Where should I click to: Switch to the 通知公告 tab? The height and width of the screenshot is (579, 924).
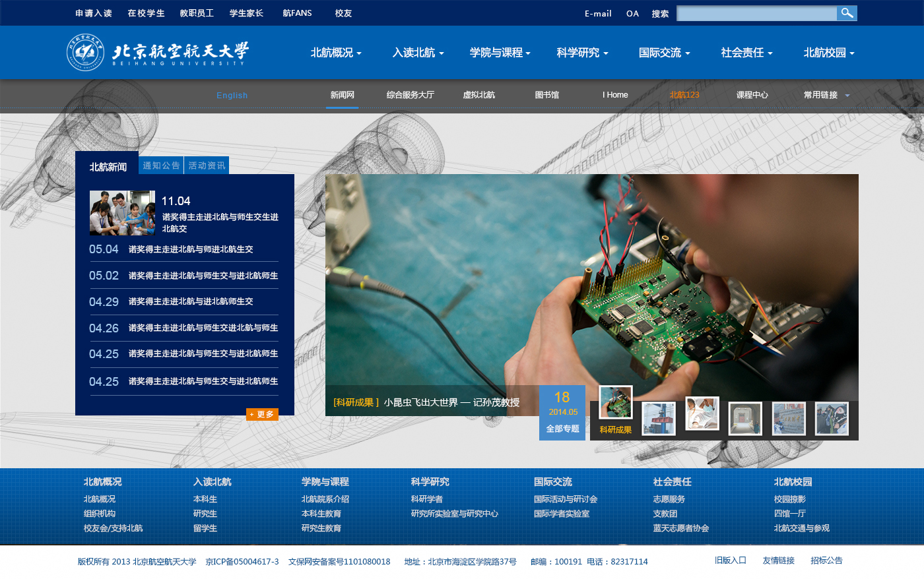pos(161,166)
